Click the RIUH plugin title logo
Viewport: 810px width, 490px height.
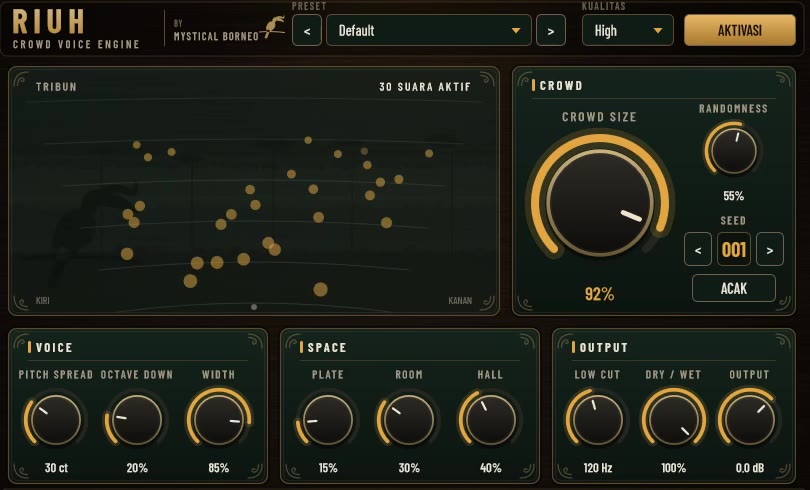coord(49,22)
